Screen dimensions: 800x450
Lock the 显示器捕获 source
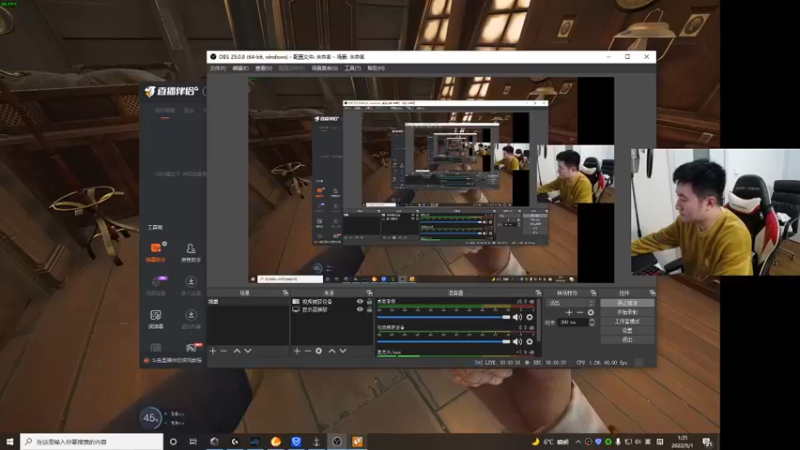(369, 309)
